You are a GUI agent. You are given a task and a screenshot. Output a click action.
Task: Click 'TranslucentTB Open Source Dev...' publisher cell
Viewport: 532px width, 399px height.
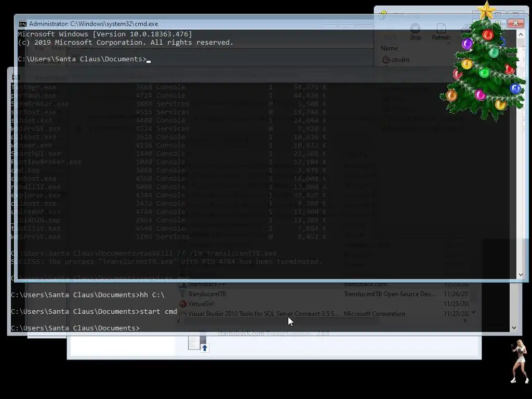390,294
